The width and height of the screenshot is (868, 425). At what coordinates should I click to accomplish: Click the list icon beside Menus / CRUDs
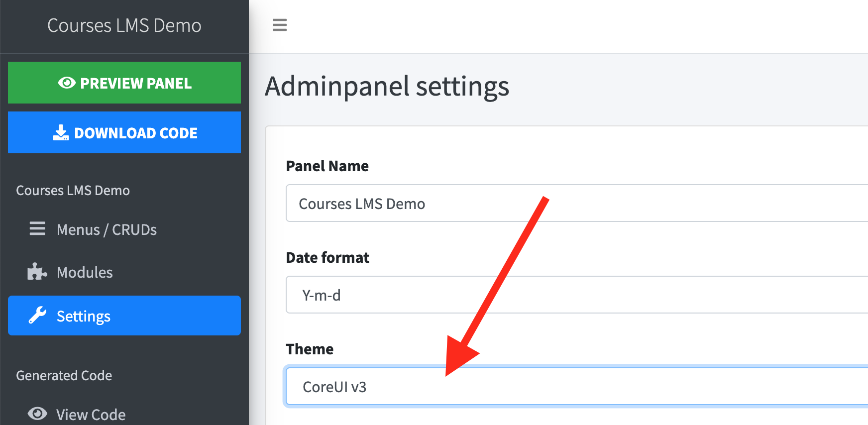[37, 229]
